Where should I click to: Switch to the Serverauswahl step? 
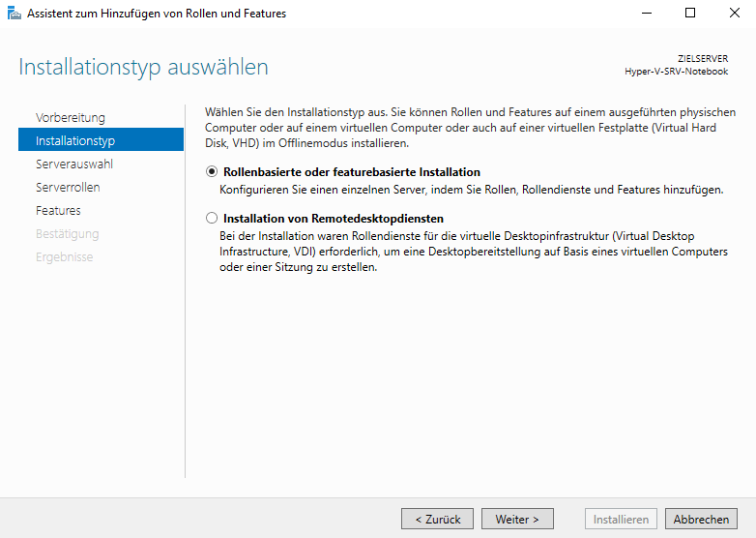[x=74, y=164]
